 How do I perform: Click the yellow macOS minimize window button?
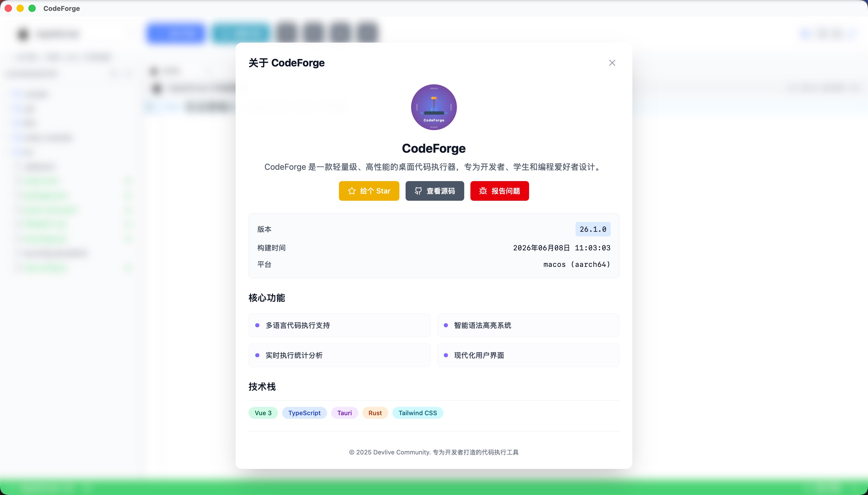[20, 8]
